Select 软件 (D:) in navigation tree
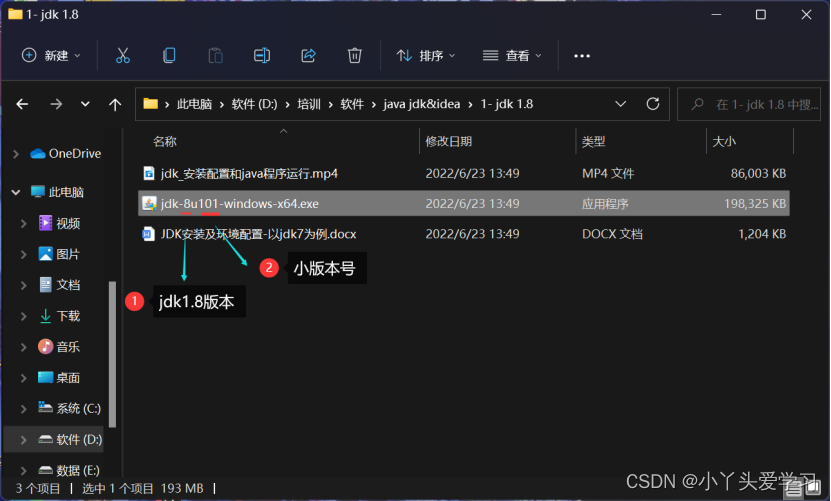 [x=54, y=440]
